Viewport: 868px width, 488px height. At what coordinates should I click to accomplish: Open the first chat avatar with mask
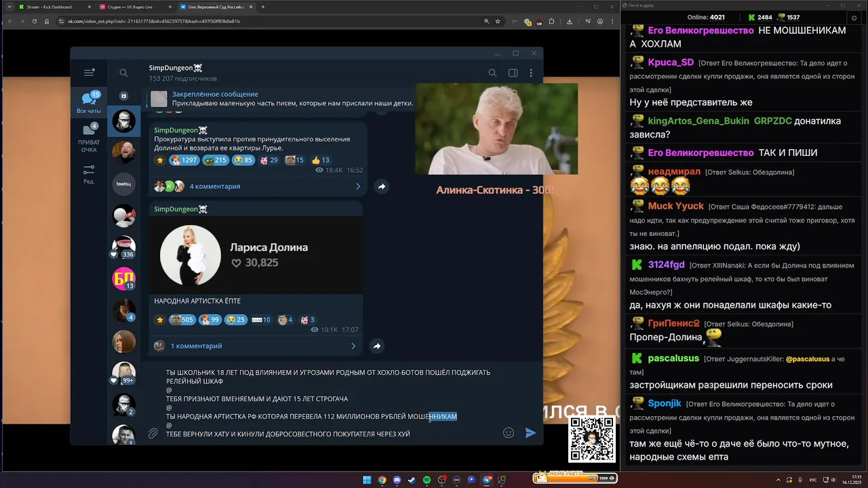point(124,121)
